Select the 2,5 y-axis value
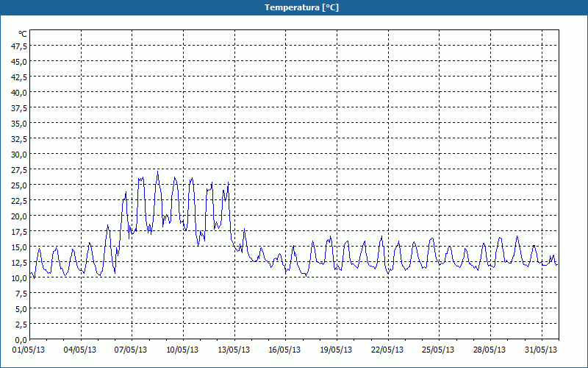The image size is (588, 368). (21, 325)
